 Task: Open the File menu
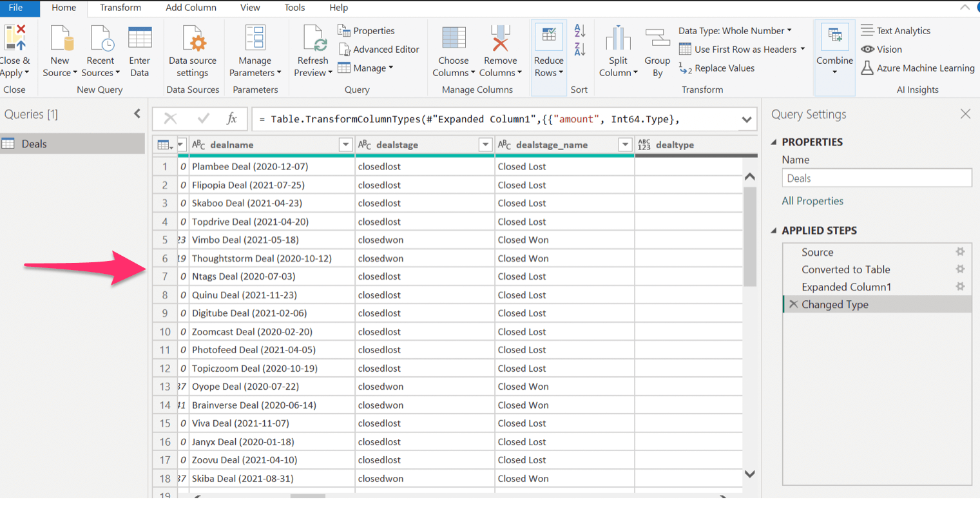[16, 8]
